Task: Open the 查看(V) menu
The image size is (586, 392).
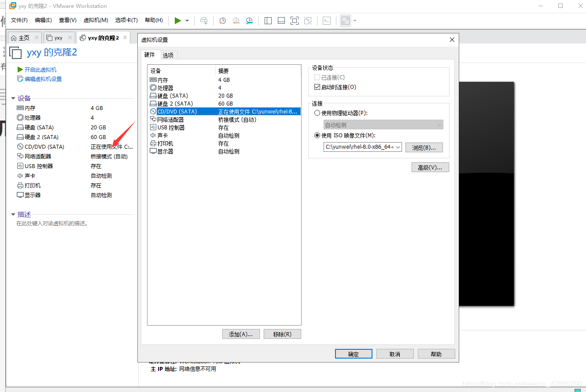Action: click(x=68, y=20)
